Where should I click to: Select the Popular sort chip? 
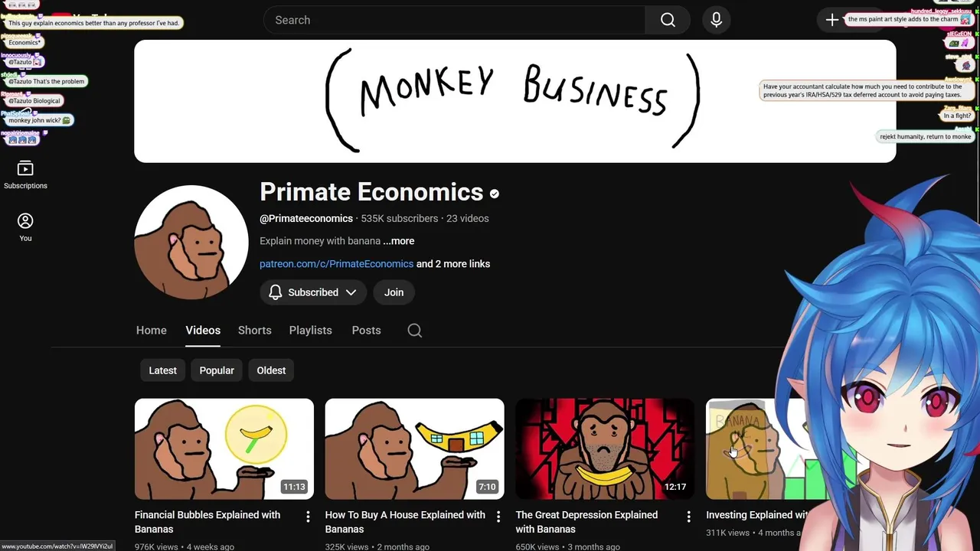pos(217,370)
